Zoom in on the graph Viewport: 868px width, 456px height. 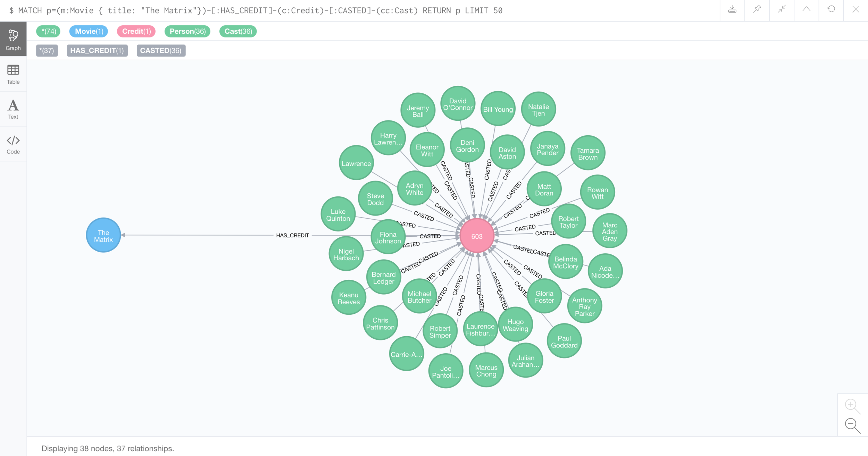point(852,406)
